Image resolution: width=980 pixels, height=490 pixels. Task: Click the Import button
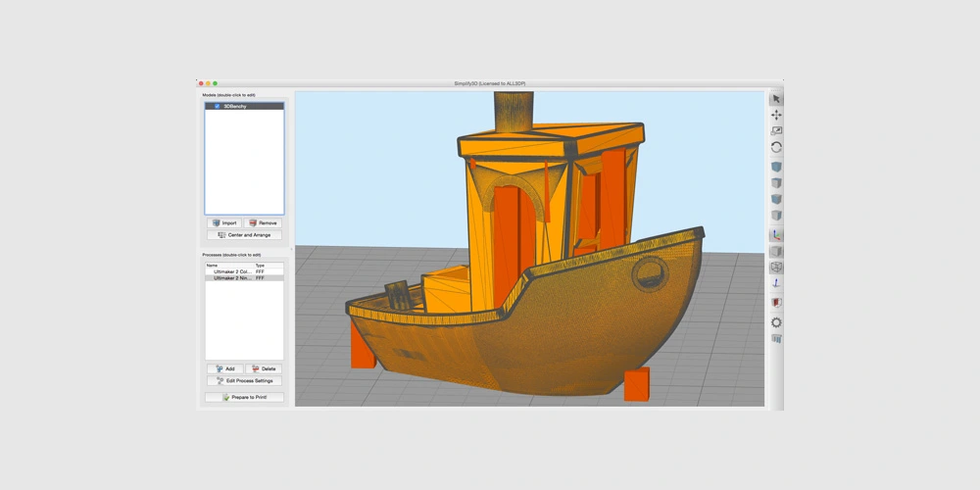point(224,223)
